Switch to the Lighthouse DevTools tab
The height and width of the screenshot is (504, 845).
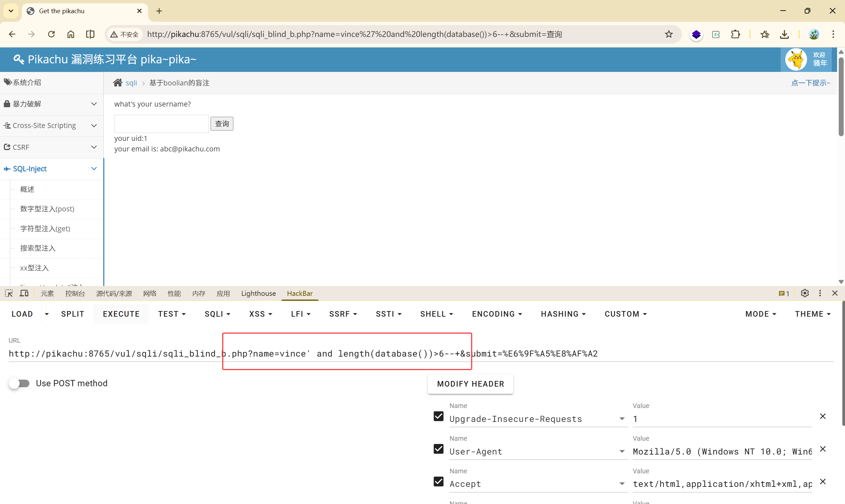click(258, 294)
